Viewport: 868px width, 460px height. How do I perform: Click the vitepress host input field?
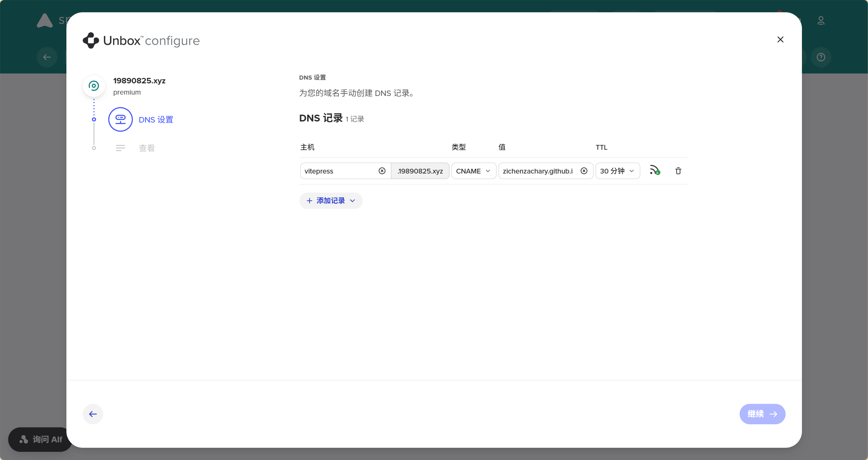pos(337,171)
